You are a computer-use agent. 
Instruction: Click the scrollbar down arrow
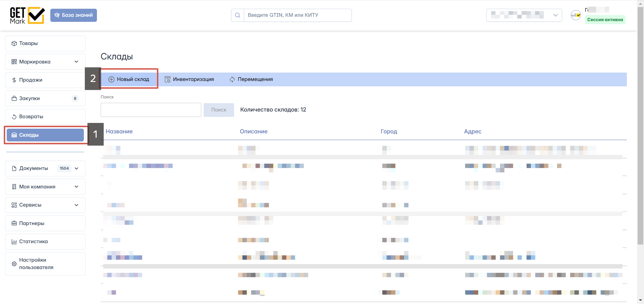640,300
